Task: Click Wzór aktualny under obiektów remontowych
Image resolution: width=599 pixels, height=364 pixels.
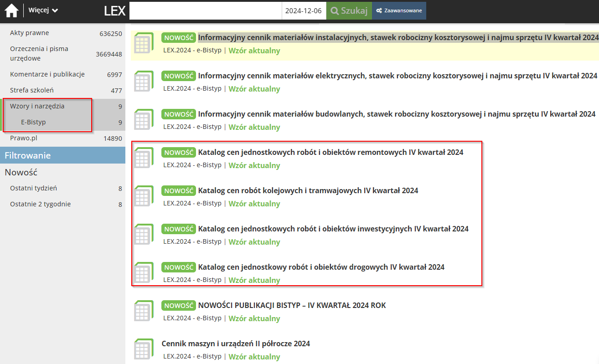Action: click(x=254, y=165)
